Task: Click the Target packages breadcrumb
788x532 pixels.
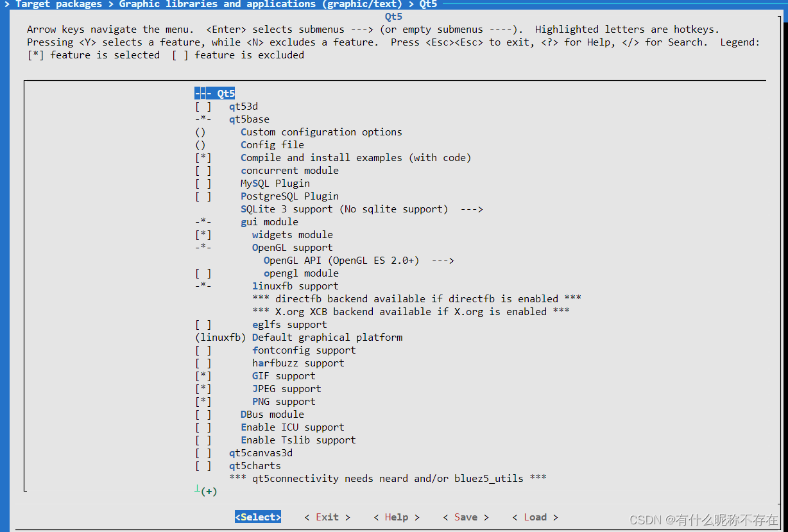Action: [58, 4]
